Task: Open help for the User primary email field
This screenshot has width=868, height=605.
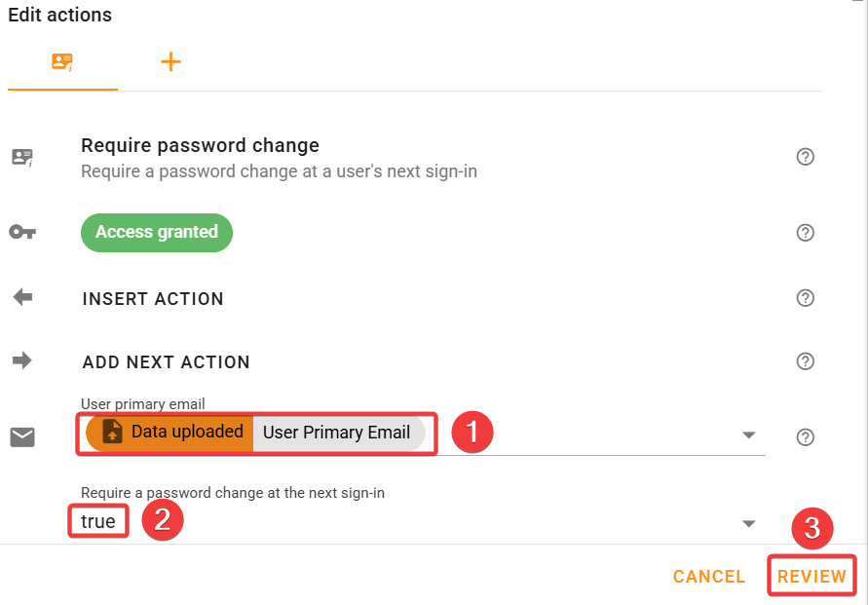Action: click(805, 436)
